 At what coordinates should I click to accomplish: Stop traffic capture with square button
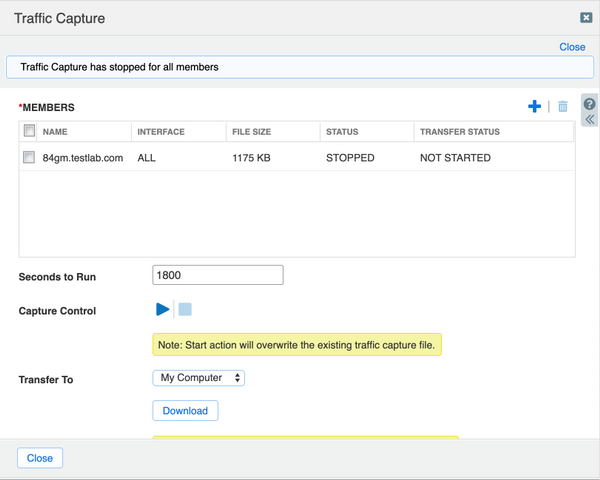[x=185, y=309]
